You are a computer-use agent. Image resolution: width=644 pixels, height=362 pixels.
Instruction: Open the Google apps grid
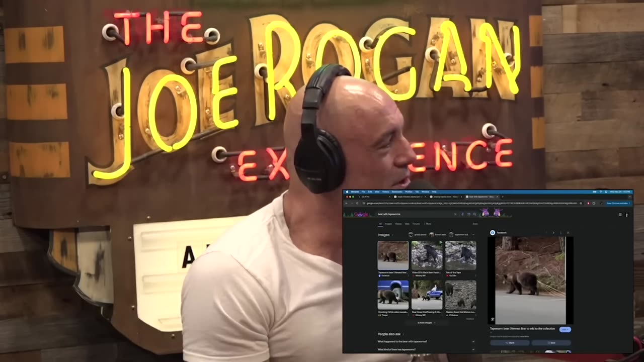click(620, 214)
